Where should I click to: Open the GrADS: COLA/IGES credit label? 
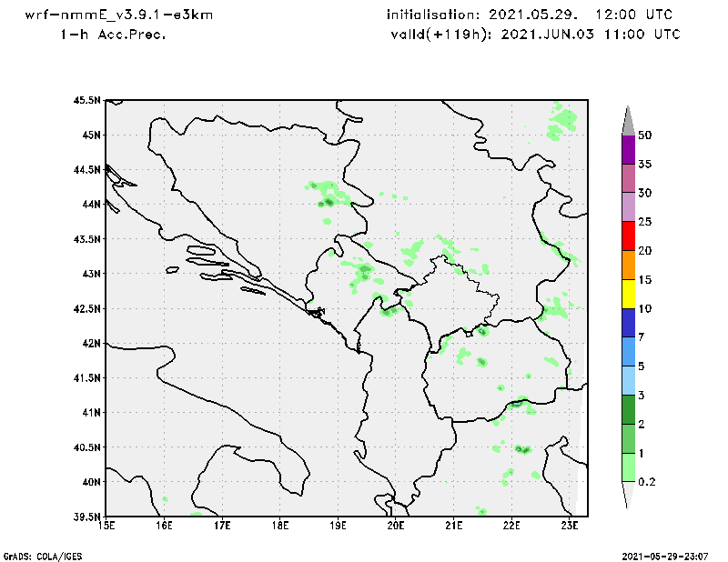[x=36, y=555]
